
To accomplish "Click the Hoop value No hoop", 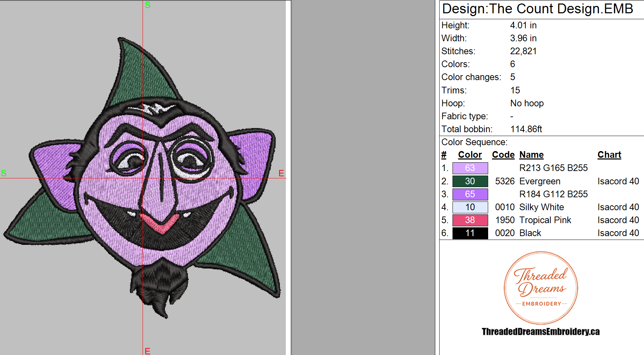I will click(527, 103).
